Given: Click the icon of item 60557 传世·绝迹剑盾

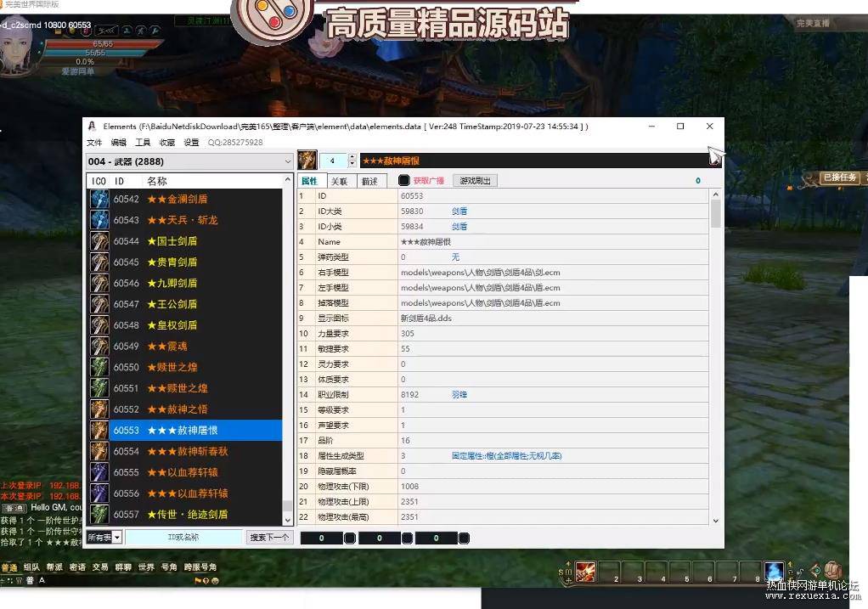Looking at the screenshot, I should 99,515.
